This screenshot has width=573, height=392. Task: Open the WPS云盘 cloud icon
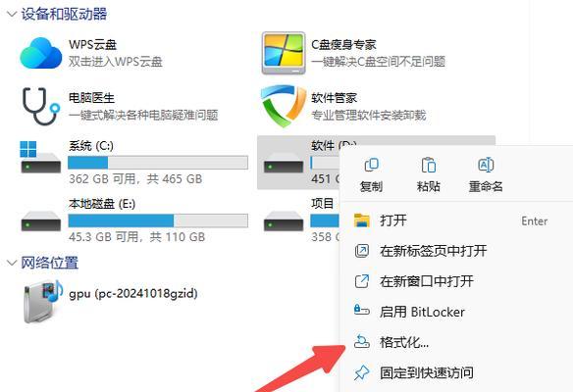tap(41, 53)
